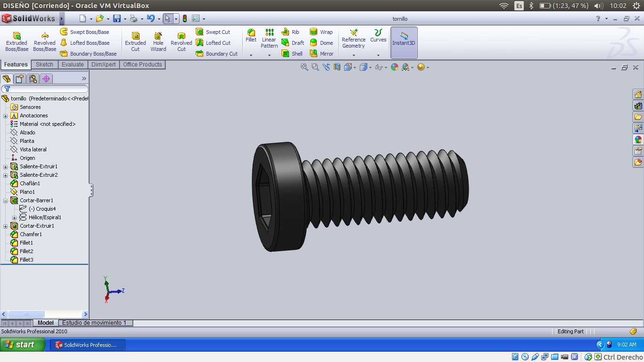
Task: Apply the Mirror feature
Action: click(x=322, y=54)
